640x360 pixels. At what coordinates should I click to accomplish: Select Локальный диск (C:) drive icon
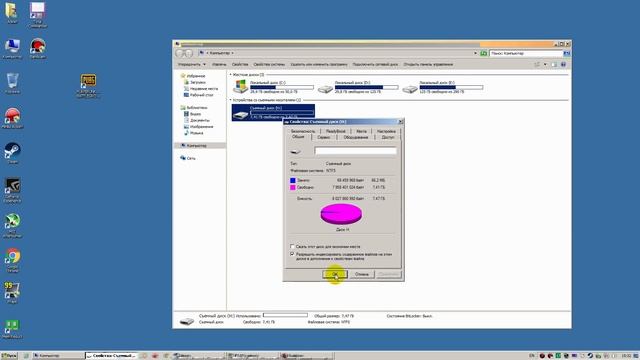(x=240, y=87)
